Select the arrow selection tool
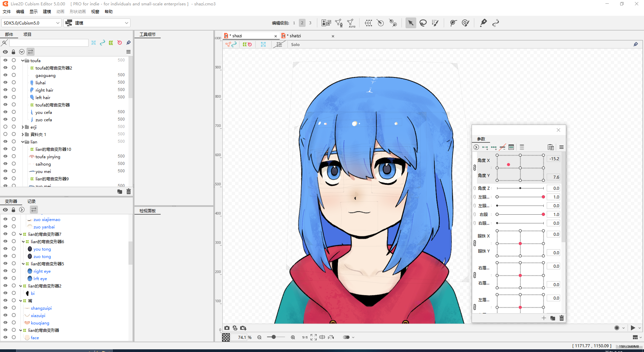Image resolution: width=644 pixels, height=352 pixels. [x=411, y=23]
